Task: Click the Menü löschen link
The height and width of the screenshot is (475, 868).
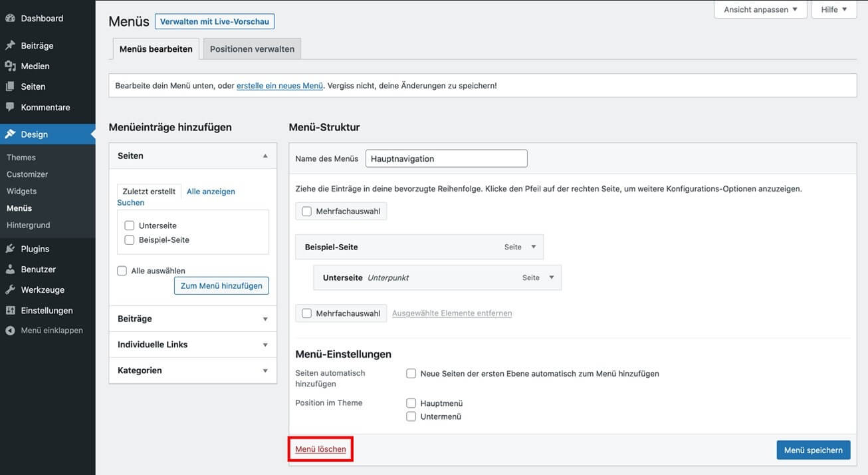Action: click(320, 450)
